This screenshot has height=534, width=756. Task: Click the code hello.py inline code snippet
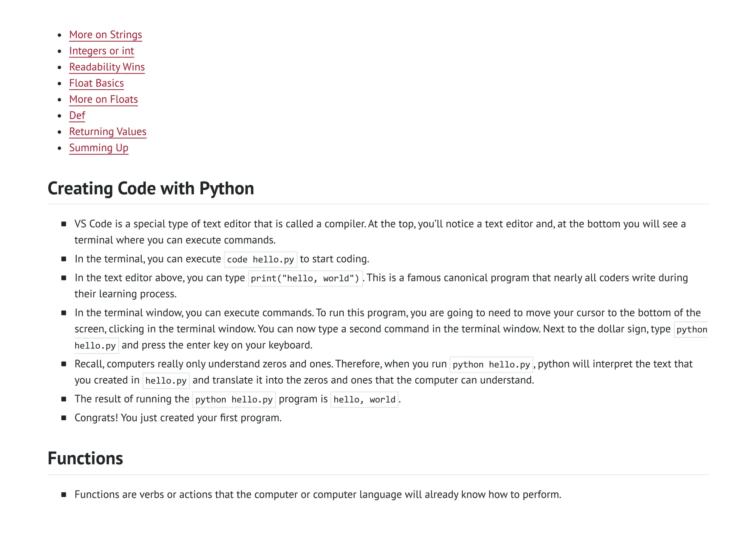pos(260,259)
